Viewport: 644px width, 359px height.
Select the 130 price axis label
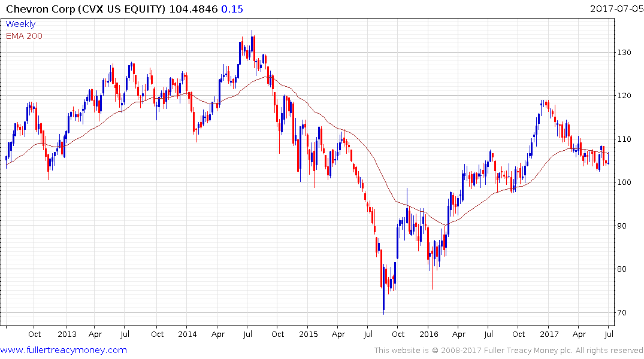[624, 53]
